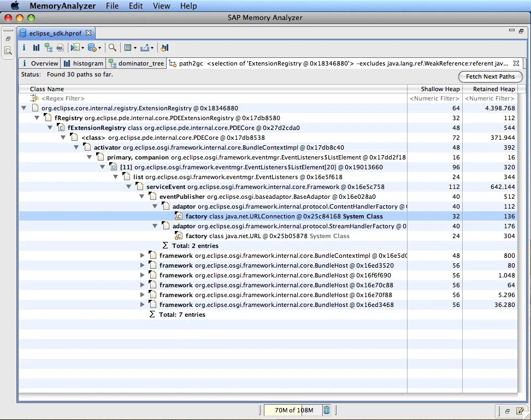Click the notes icon at bottom right

point(520,411)
